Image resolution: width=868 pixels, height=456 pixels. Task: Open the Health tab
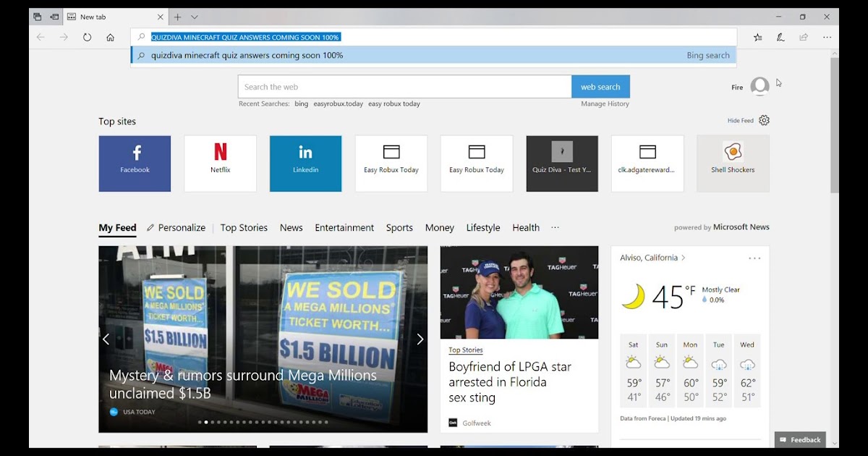pyautogui.click(x=526, y=227)
